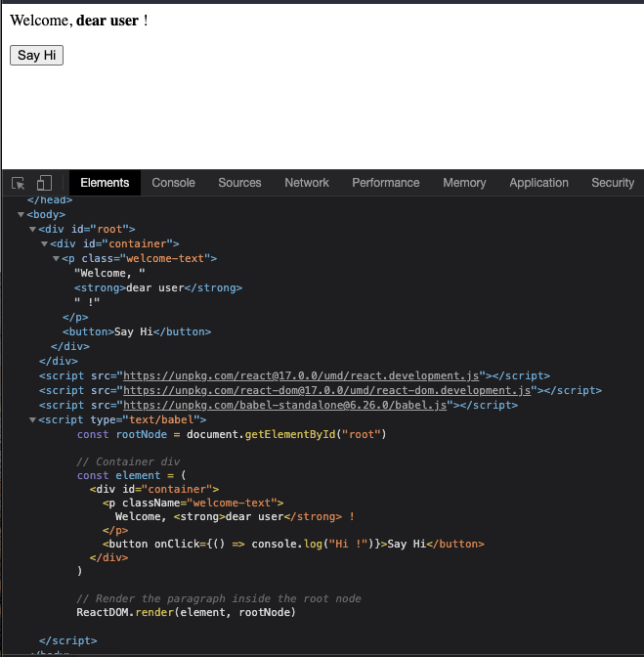Click the "const element = (" code line
Screen dimensions: 644x657
pos(131,475)
